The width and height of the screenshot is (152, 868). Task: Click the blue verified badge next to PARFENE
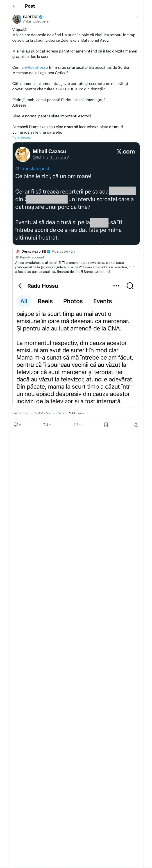[41, 17]
